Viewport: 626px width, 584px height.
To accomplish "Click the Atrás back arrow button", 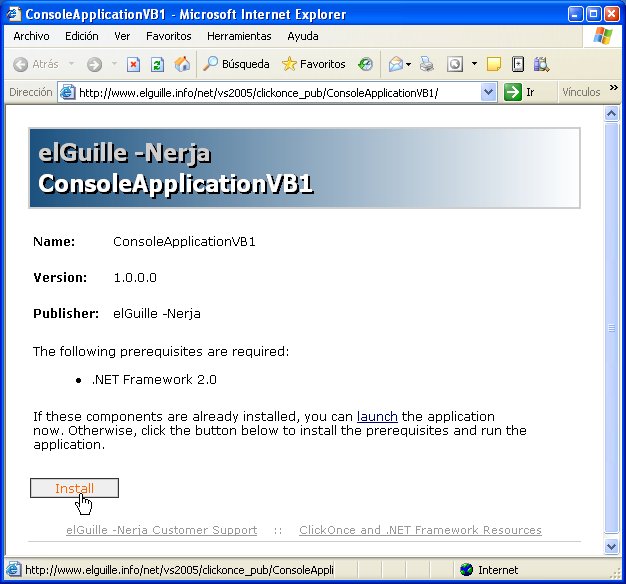I will (36, 64).
